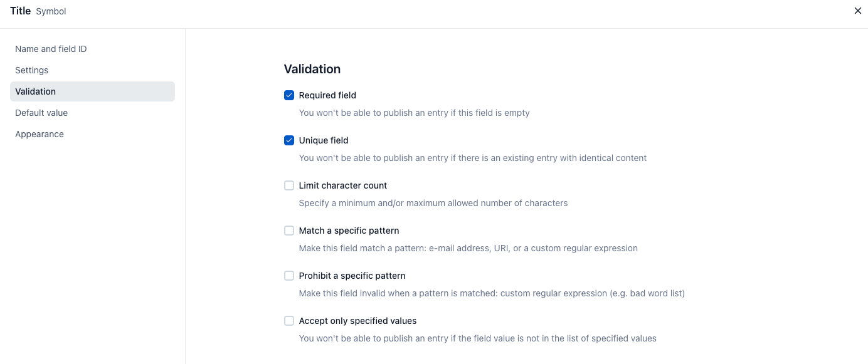Click the Limit character count label
The height and width of the screenshot is (364, 868).
343,185
